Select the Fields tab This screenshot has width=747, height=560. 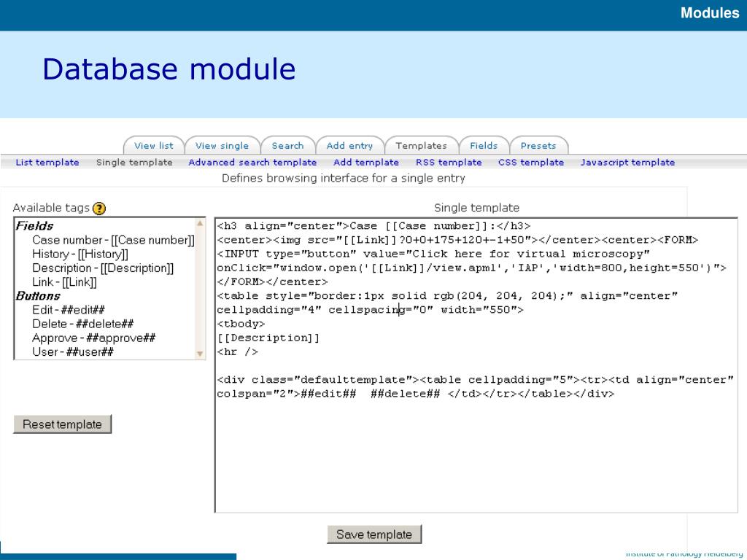click(x=483, y=146)
